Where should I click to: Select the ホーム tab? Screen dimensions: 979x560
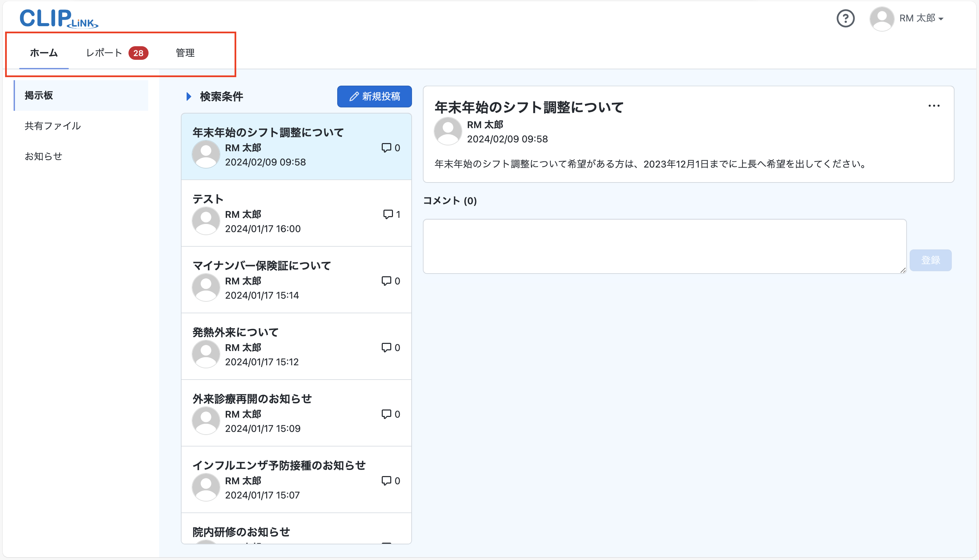point(44,53)
